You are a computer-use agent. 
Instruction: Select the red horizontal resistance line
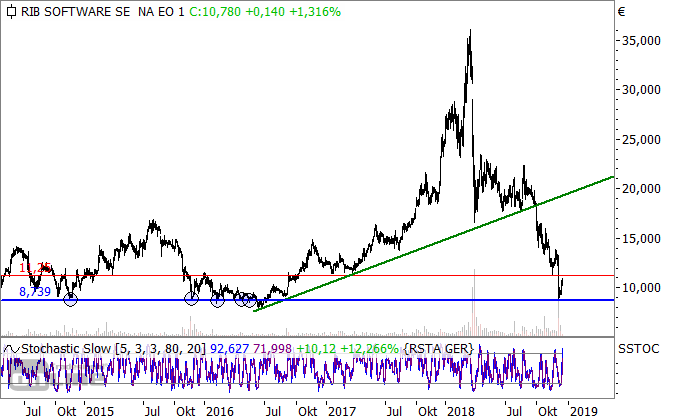pyautogui.click(x=307, y=276)
